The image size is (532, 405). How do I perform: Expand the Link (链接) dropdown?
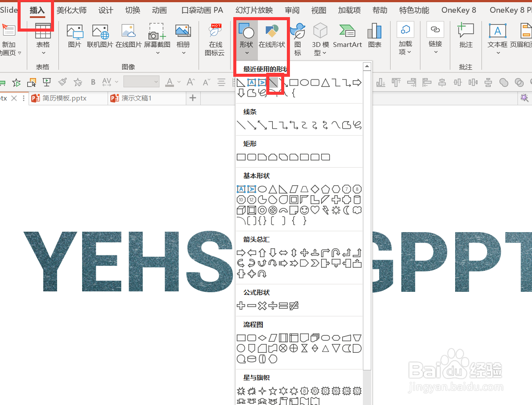(x=435, y=52)
